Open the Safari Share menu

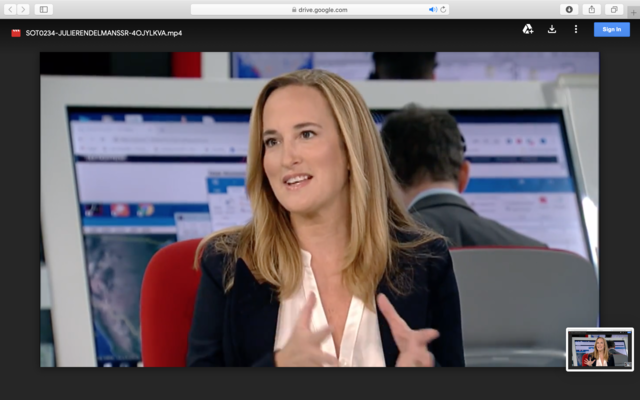click(x=591, y=9)
